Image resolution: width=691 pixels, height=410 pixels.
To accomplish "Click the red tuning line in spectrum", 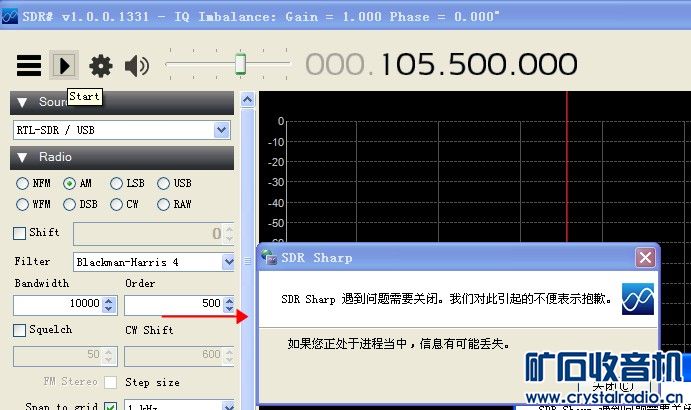I will pyautogui.click(x=567, y=167).
